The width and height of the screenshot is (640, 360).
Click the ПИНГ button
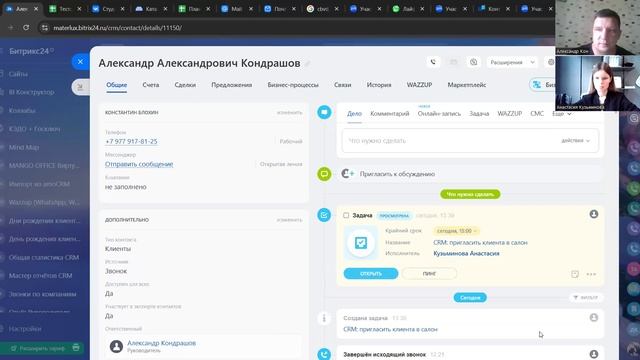coord(429,273)
